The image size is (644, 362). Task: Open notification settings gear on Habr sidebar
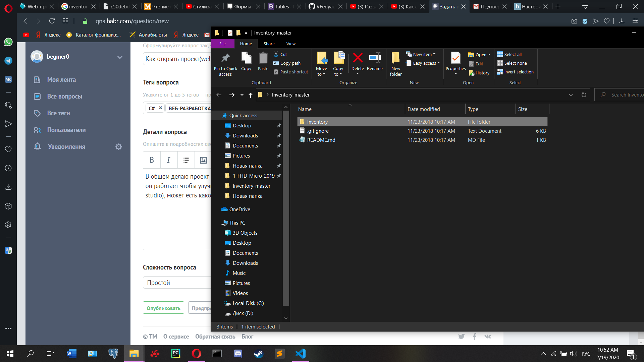(119, 147)
